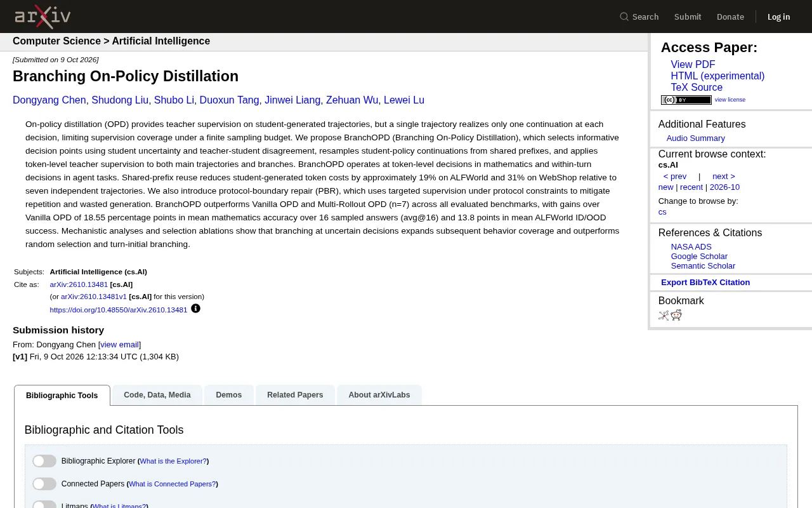Open Google Scholar citations link
This screenshot has height=508, width=812.
(x=699, y=257)
